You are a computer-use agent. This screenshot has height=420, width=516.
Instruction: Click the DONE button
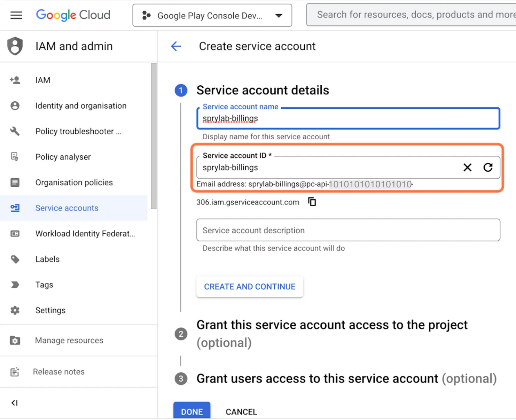point(192,411)
